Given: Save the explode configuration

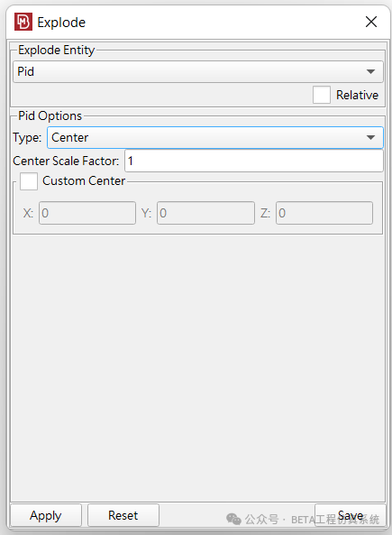Looking at the screenshot, I should click(350, 515).
